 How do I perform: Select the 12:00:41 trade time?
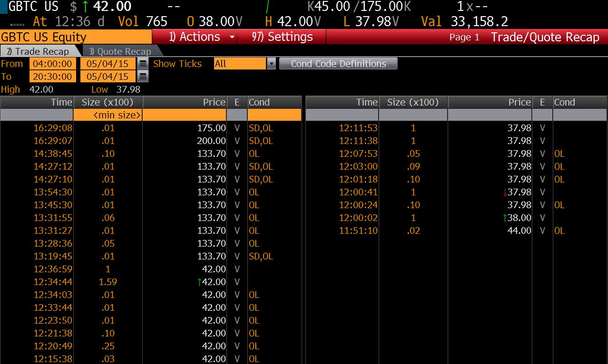coord(358,192)
